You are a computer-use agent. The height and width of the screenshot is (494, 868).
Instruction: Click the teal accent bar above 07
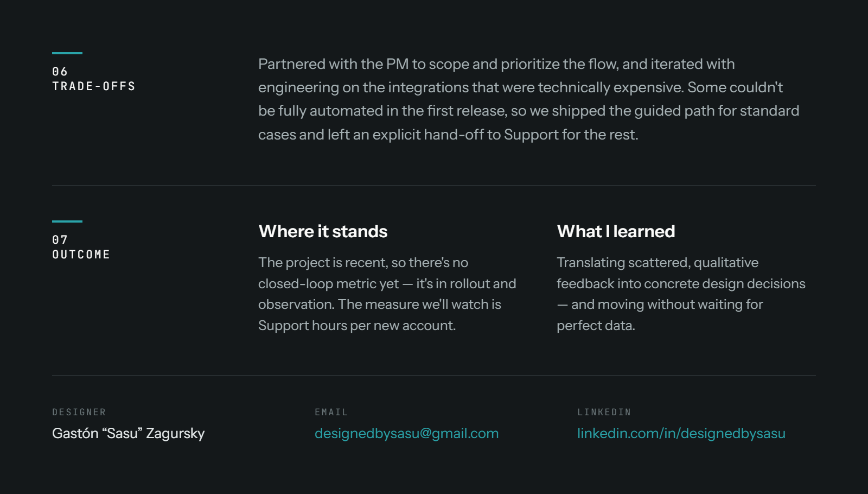67,221
